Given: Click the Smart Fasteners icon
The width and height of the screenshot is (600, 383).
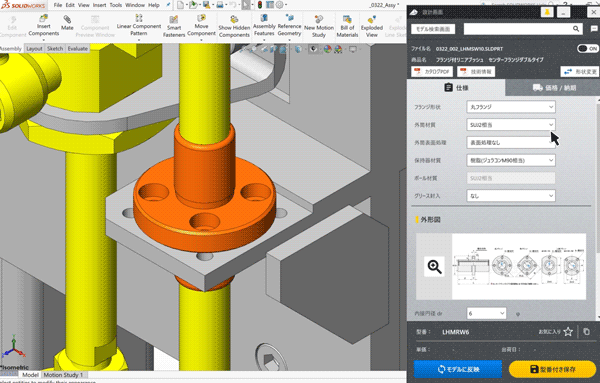Looking at the screenshot, I should (174, 26).
